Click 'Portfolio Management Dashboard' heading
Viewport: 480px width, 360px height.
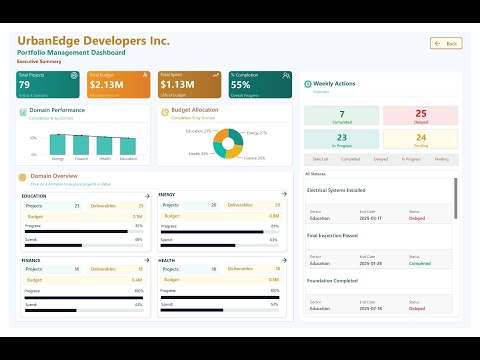(x=71, y=52)
